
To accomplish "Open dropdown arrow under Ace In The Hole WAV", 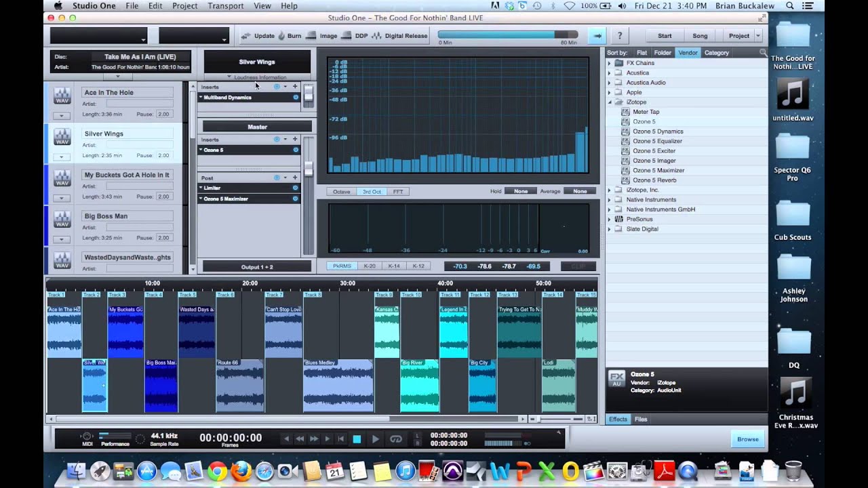I will tap(62, 116).
